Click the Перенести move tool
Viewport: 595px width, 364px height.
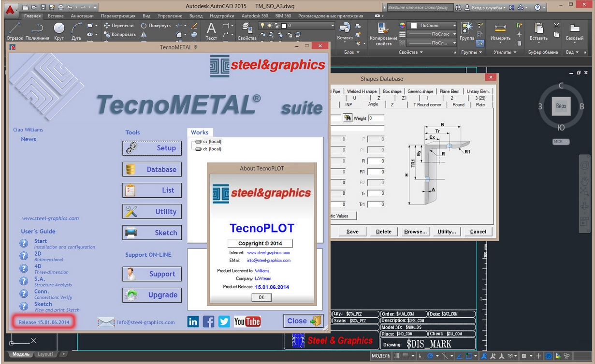click(x=119, y=26)
